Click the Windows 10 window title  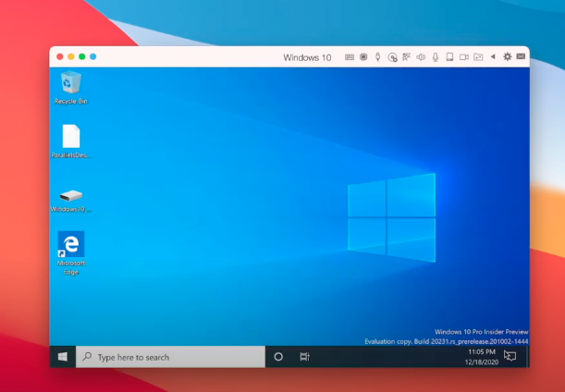coord(307,57)
